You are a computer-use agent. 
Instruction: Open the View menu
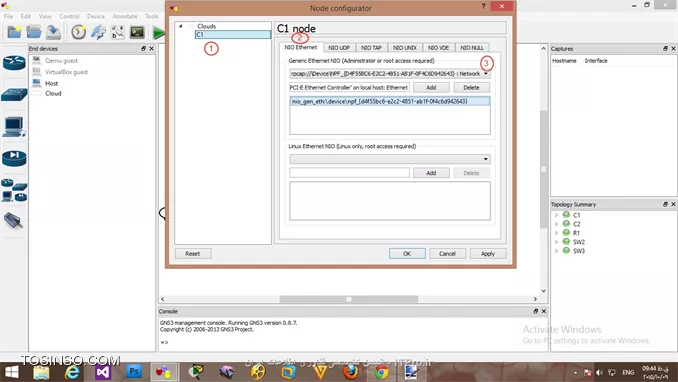pos(45,16)
